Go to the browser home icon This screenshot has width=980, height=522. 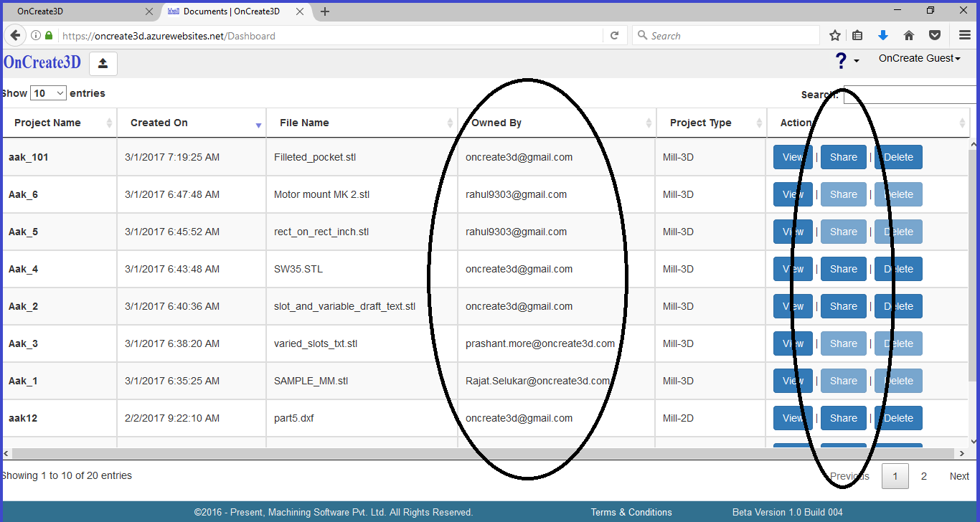[x=909, y=36]
